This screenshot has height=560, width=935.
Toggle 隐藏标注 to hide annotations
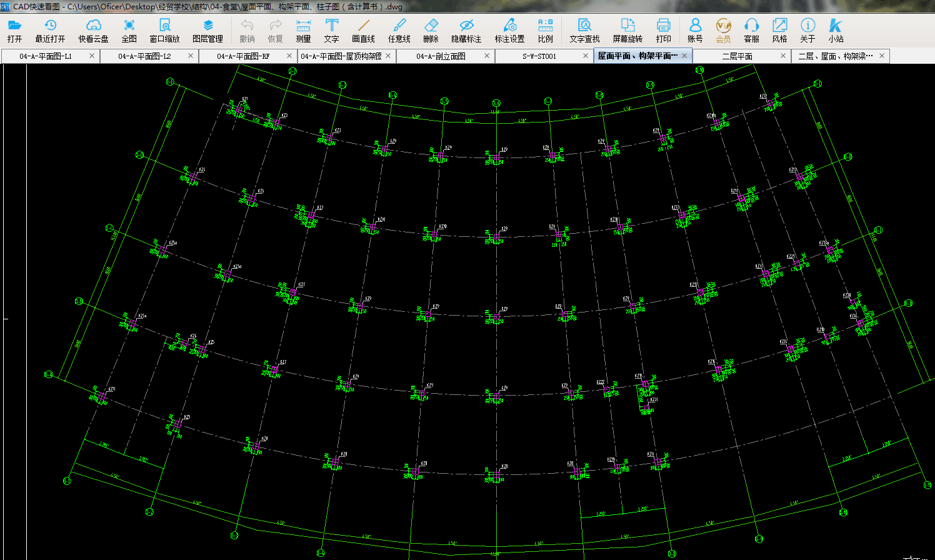coord(466,31)
